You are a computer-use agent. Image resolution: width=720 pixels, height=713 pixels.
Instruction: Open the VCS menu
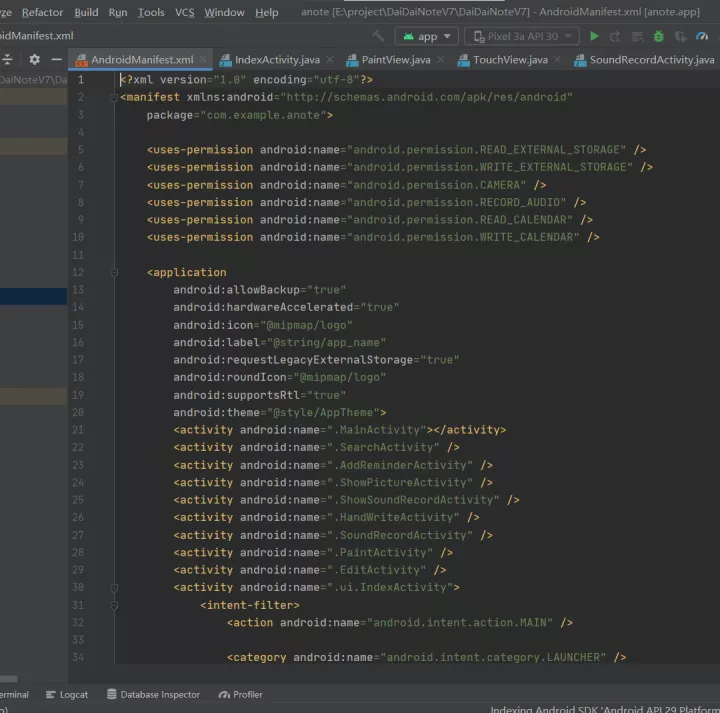184,12
